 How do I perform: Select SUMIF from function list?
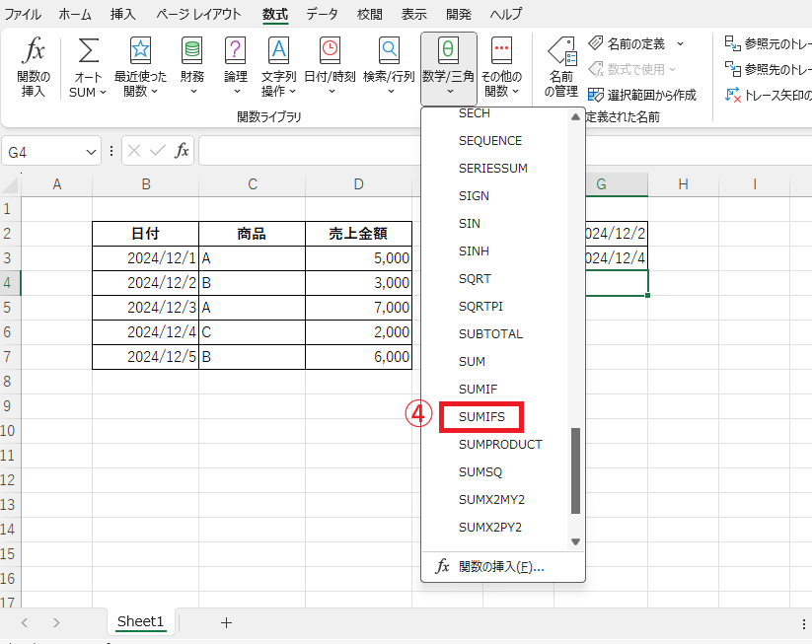[478, 389]
